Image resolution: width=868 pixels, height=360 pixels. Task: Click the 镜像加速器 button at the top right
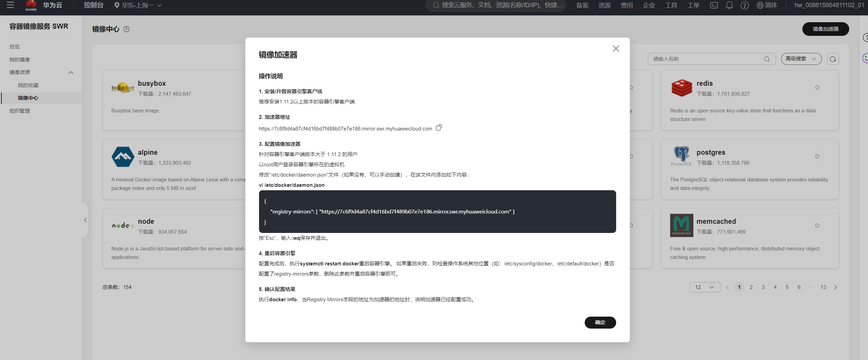(x=825, y=29)
